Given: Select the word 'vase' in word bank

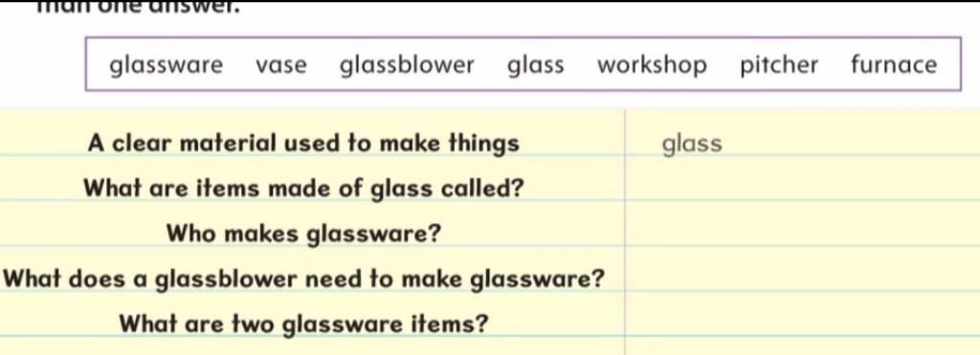Looking at the screenshot, I should (280, 65).
